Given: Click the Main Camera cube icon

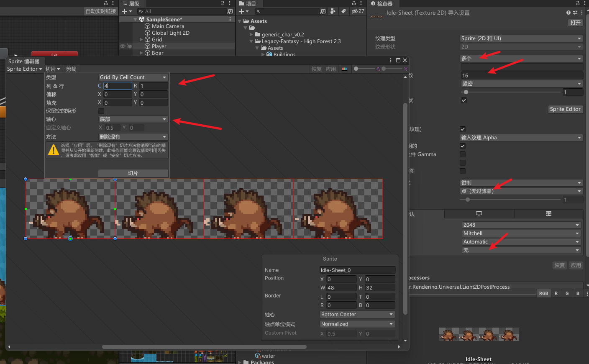Looking at the screenshot, I should pyautogui.click(x=147, y=26).
